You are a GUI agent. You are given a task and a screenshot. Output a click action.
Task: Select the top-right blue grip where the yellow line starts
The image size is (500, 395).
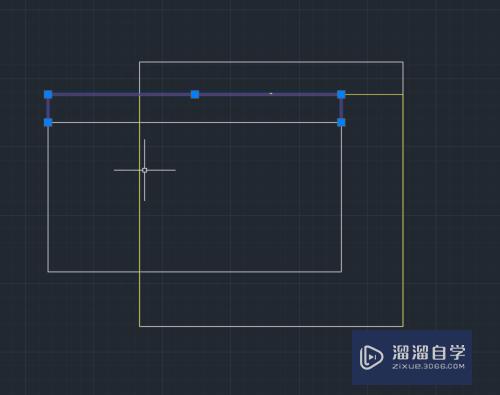(x=341, y=95)
